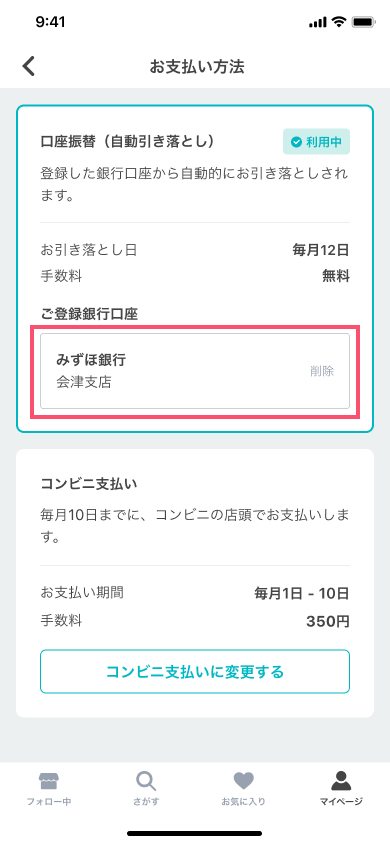
Task: Click コンビニ支払いに変更する button
Action: 195,672
